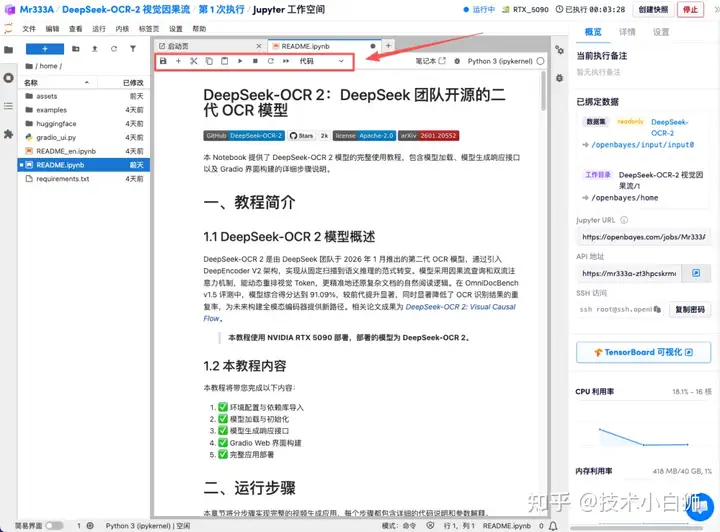
Task: Add a new tab with plus button
Action: point(388,45)
